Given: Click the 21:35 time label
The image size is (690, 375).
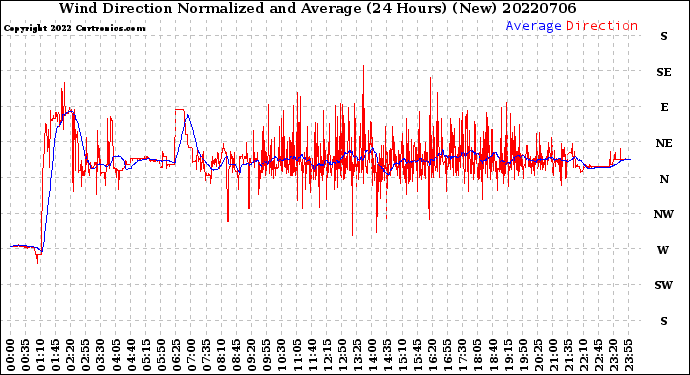Looking at the screenshot, I should click(x=568, y=355).
